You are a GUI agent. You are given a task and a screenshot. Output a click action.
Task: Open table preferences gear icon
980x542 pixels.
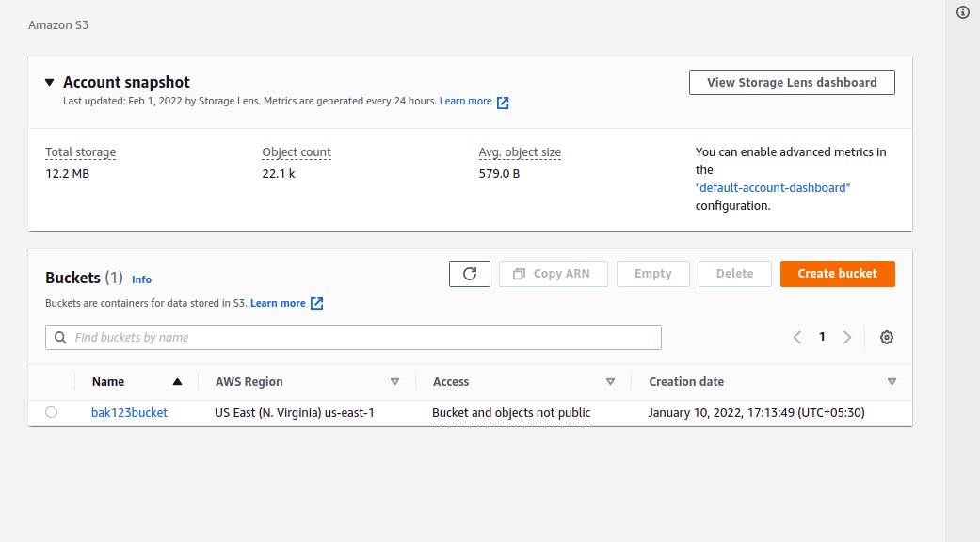click(x=886, y=337)
